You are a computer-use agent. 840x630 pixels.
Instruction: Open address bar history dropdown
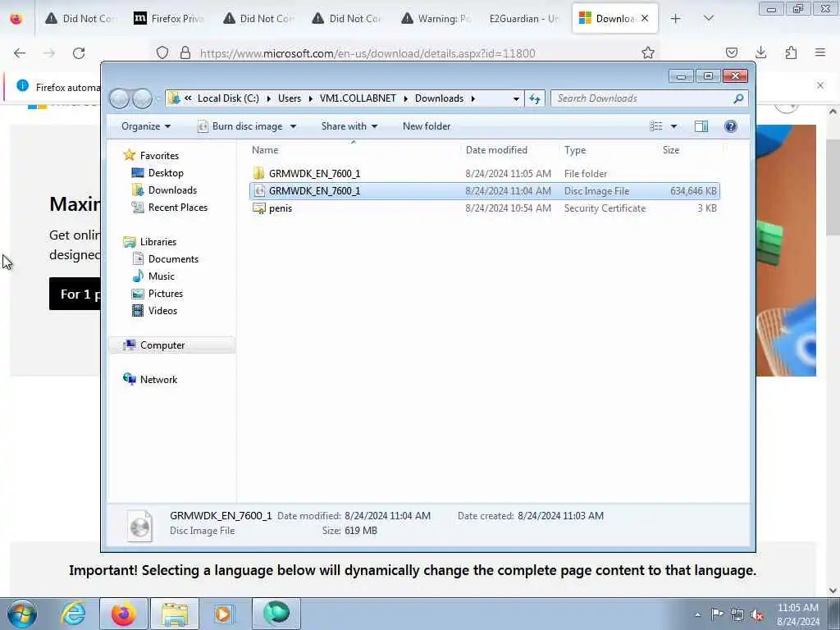(x=516, y=98)
